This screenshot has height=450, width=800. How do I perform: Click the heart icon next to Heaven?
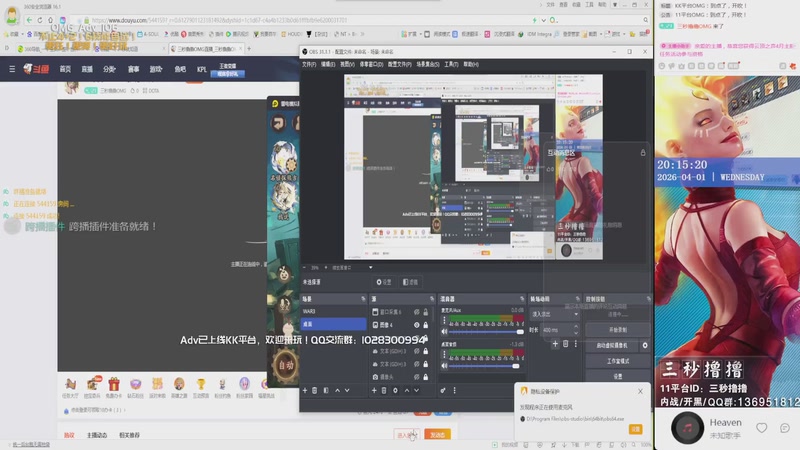coord(761,428)
